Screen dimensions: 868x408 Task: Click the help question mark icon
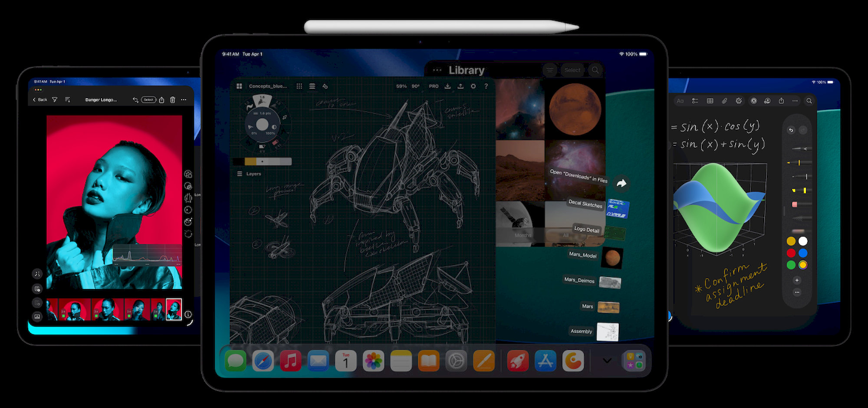click(x=486, y=86)
